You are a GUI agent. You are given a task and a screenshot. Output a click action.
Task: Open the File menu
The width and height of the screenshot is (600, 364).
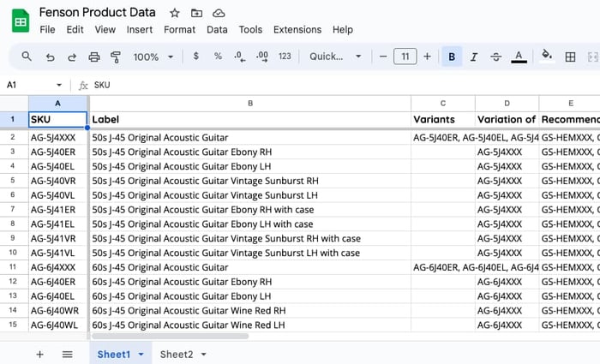pos(47,29)
